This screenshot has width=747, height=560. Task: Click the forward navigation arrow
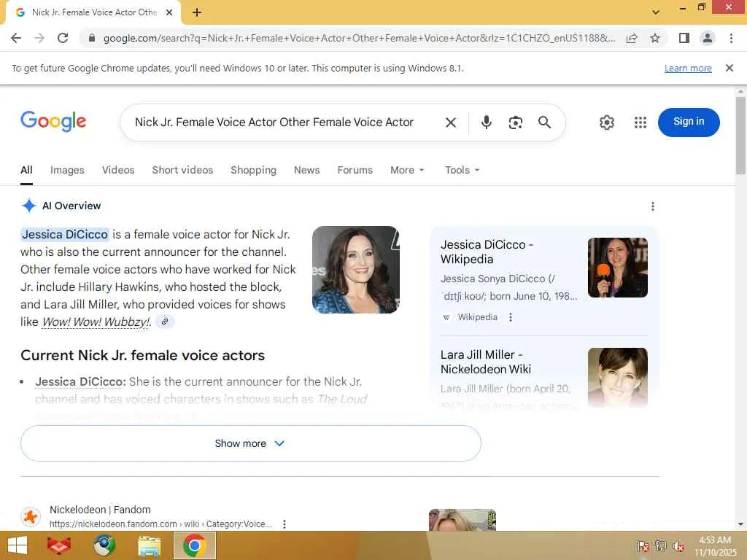(x=39, y=38)
